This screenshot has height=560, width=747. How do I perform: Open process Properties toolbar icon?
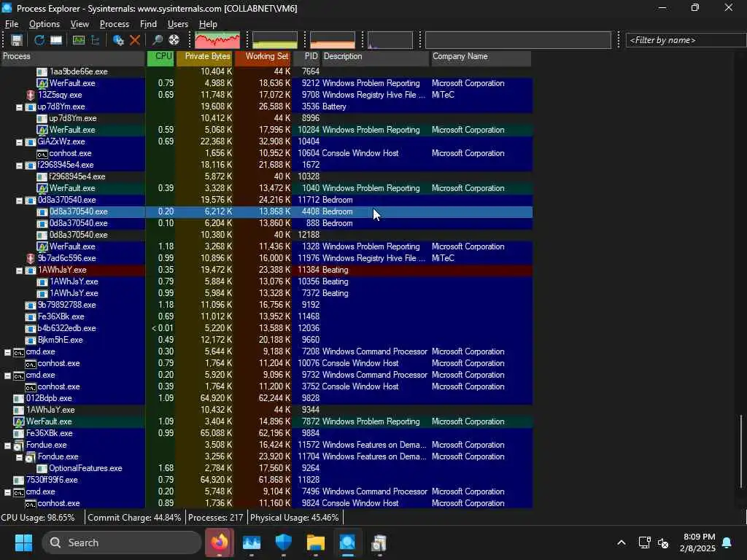coord(118,41)
